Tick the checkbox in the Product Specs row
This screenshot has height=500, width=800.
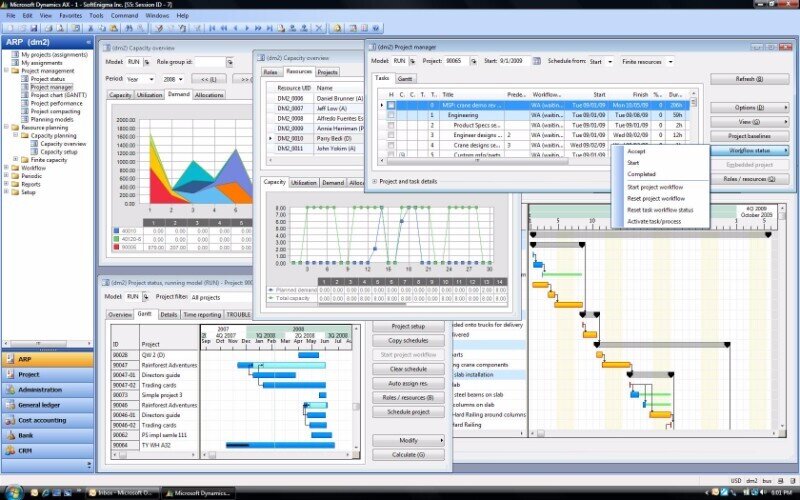point(391,125)
